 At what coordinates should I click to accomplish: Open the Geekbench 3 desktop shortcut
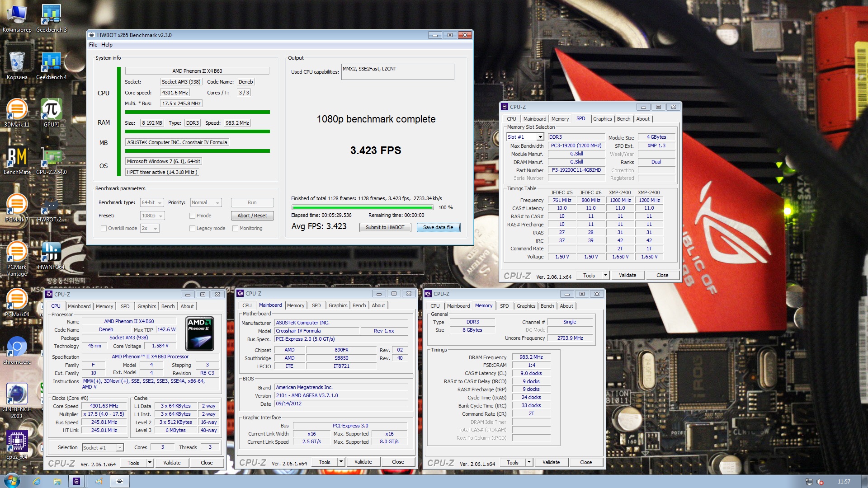pos(51,19)
